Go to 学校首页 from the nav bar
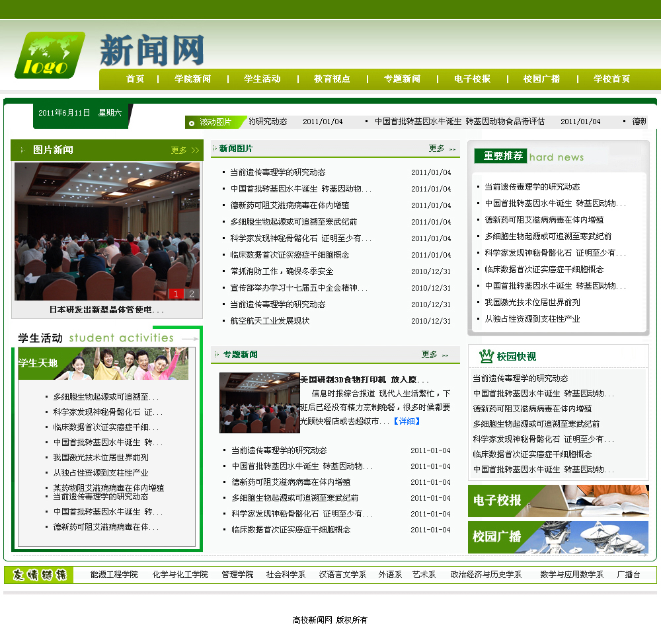 pyautogui.click(x=611, y=79)
